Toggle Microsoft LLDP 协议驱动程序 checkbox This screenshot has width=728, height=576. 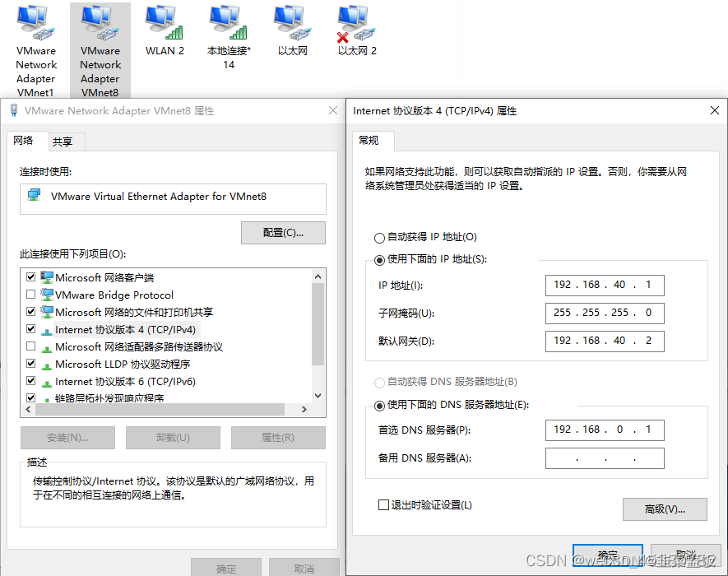[x=30, y=363]
